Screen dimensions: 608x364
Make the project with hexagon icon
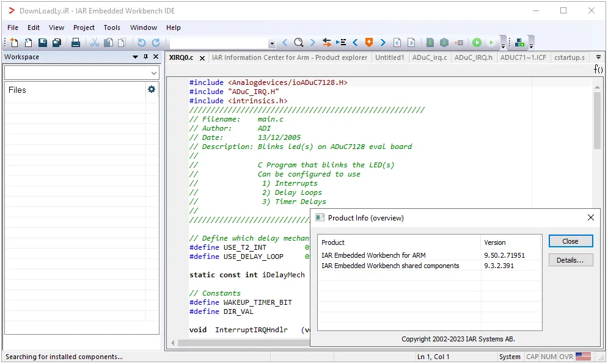(x=444, y=43)
